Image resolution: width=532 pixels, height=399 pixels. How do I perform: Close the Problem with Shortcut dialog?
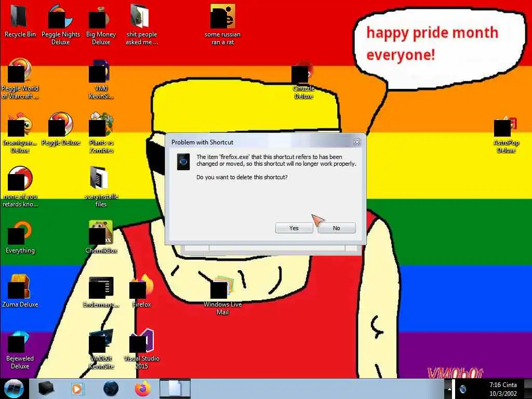pos(357,142)
